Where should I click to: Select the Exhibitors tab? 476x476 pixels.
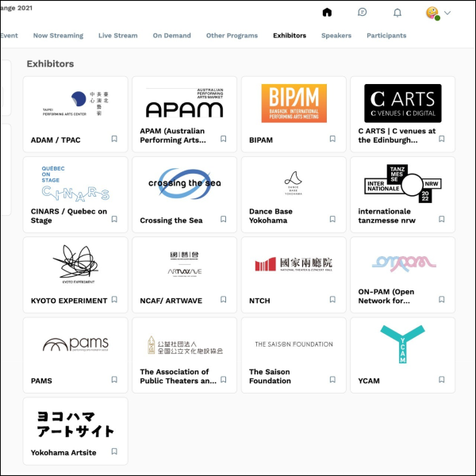click(290, 36)
